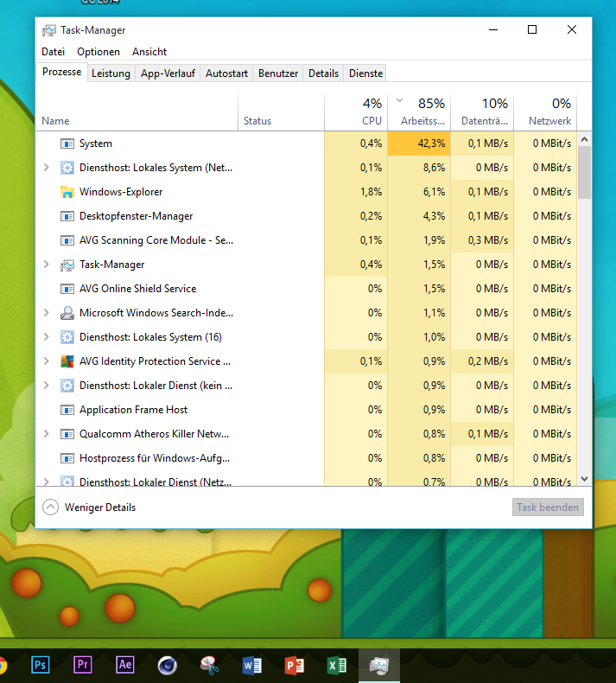Click the scrollbar up arrow
This screenshot has width=616, height=683.
(585, 139)
